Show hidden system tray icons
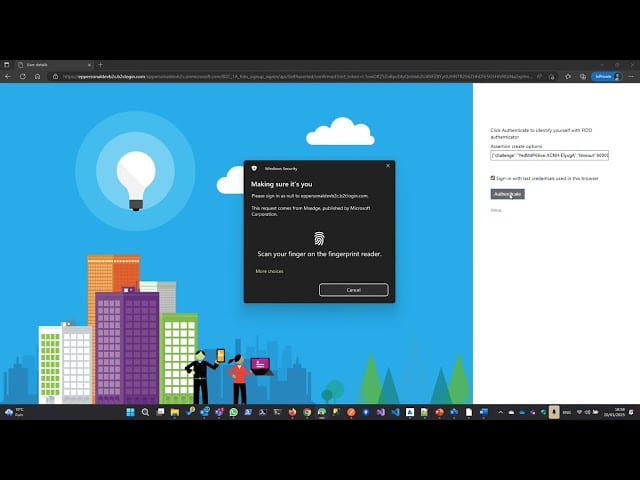Viewport: 640px width, 480px height. 500,412
